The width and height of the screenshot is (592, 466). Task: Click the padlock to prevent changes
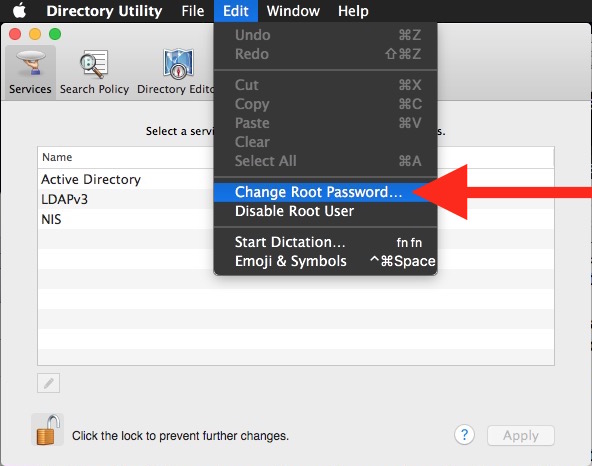pyautogui.click(x=48, y=429)
